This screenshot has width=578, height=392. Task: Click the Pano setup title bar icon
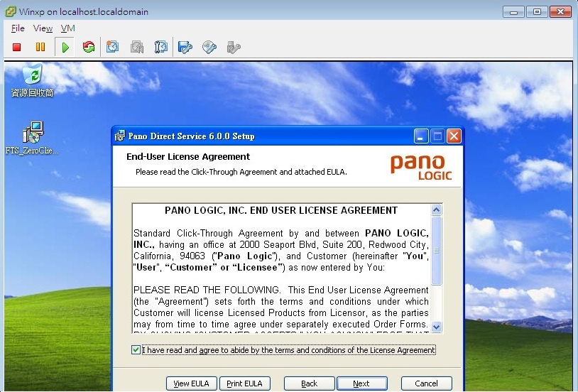click(x=119, y=136)
